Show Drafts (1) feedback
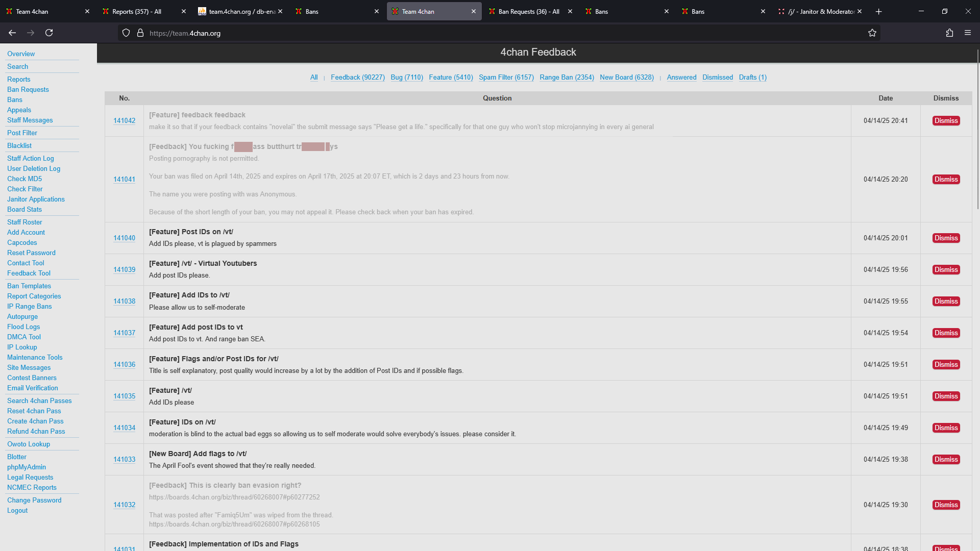The image size is (980, 551). point(752,78)
